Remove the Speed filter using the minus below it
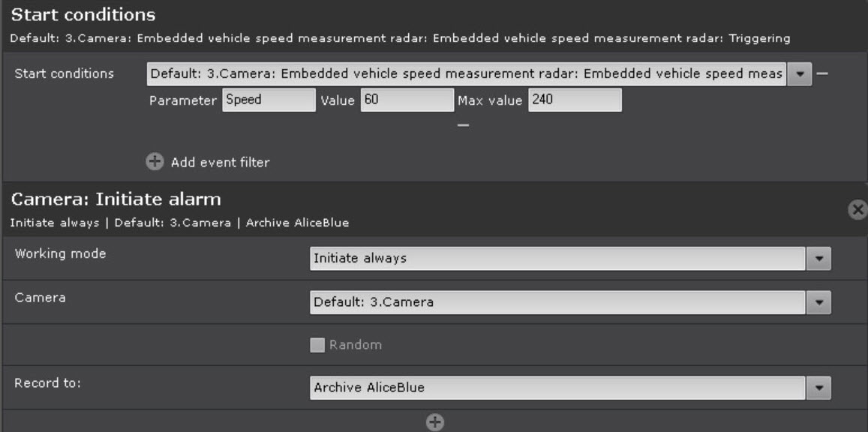This screenshot has height=432, width=868. (464, 125)
